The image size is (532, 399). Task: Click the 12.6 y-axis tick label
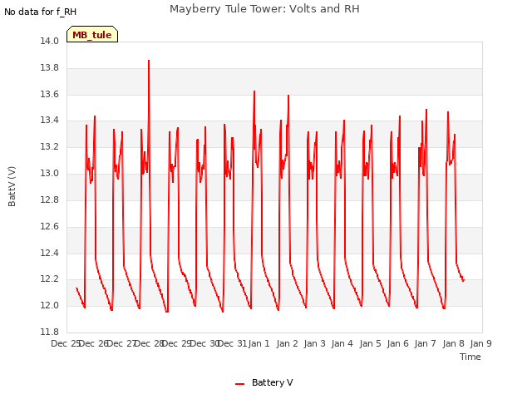(x=50, y=226)
